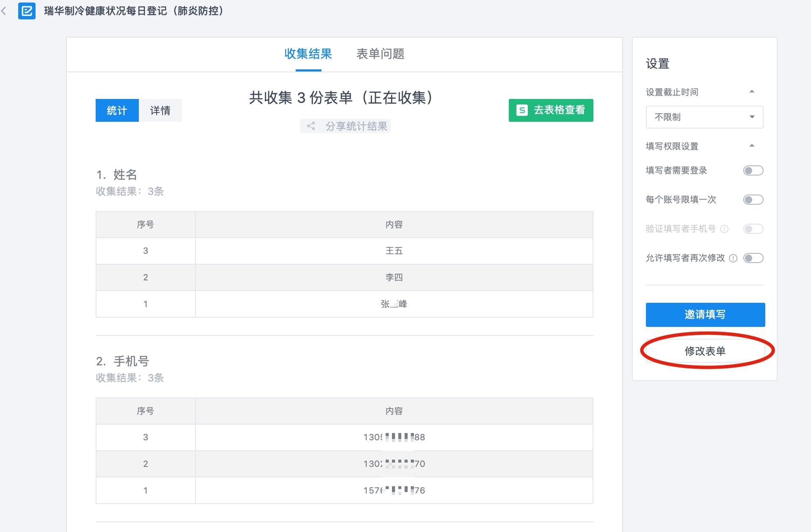This screenshot has width=811, height=532.
Task: Select the 统计 view tab
Action: click(117, 110)
